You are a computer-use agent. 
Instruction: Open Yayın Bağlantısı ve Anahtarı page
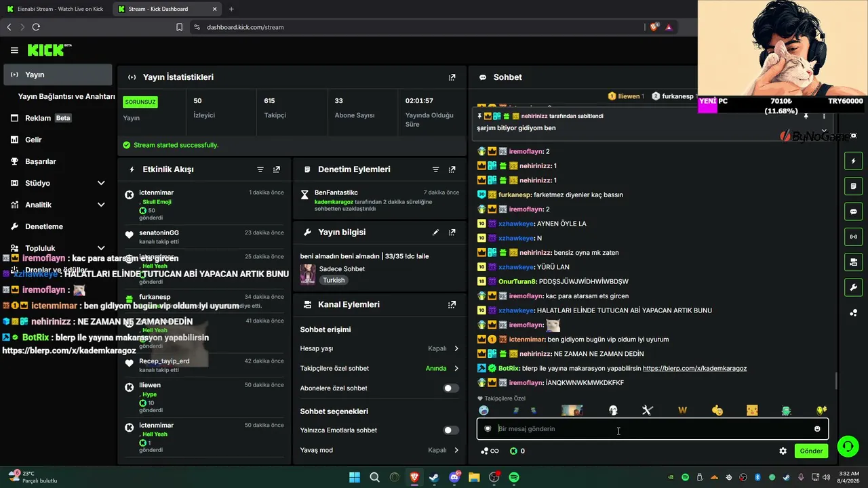[66, 96]
